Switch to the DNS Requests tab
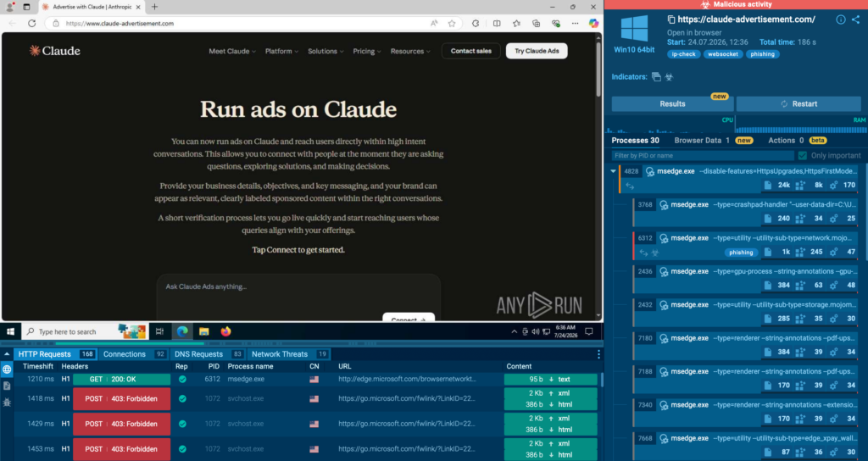 (x=209, y=354)
